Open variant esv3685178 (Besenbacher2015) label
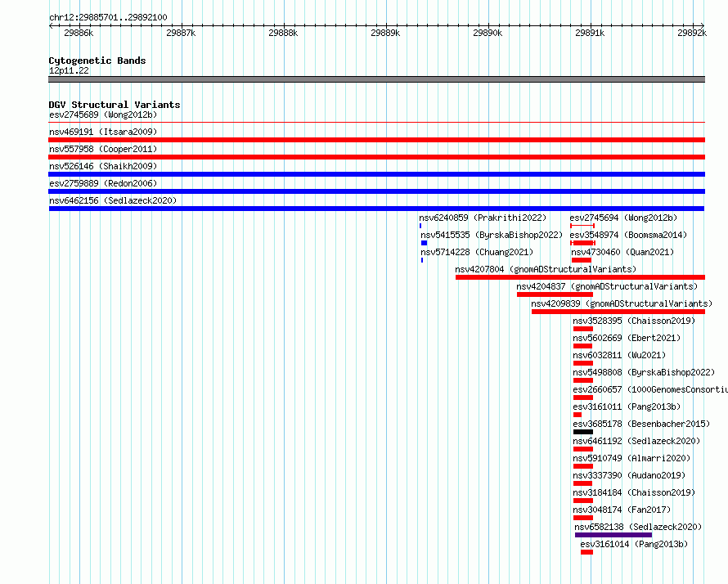The width and height of the screenshot is (728, 584). [x=641, y=424]
